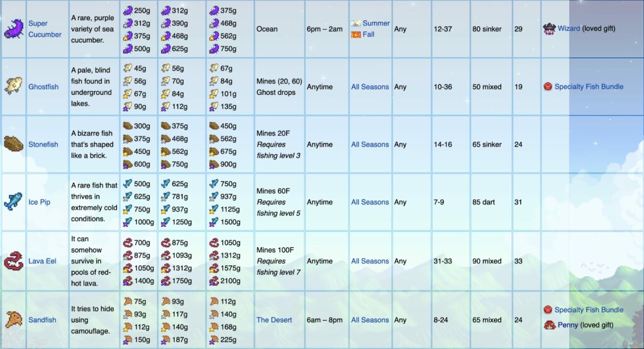The width and height of the screenshot is (644, 349).
Task: Open Specialty Fish Bundle link in Sandfish row
Action: click(x=589, y=310)
